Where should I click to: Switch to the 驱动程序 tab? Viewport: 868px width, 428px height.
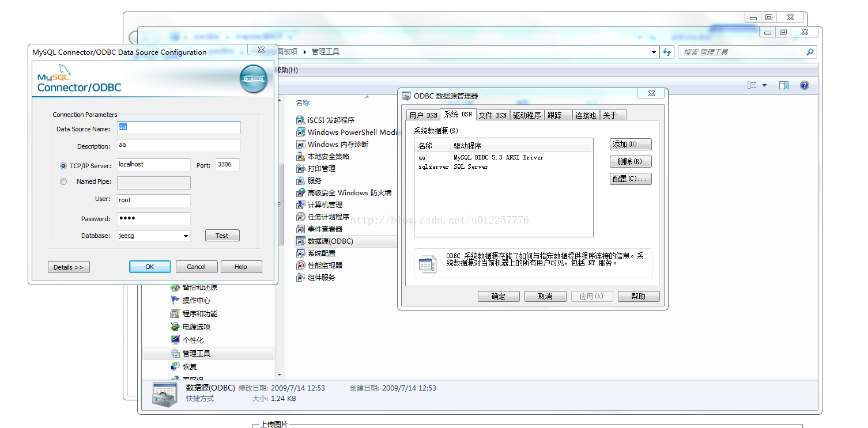pyautogui.click(x=527, y=115)
